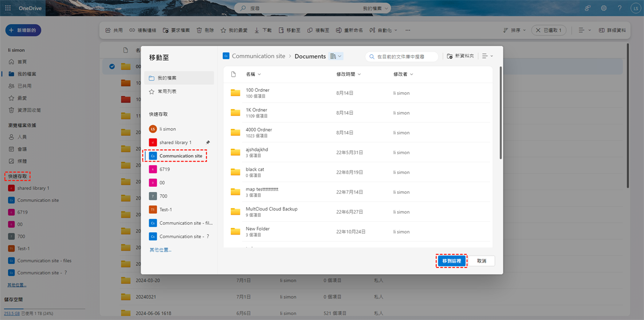
Task: Uncheck the selected row's blue checkbox
Action: click(112, 67)
